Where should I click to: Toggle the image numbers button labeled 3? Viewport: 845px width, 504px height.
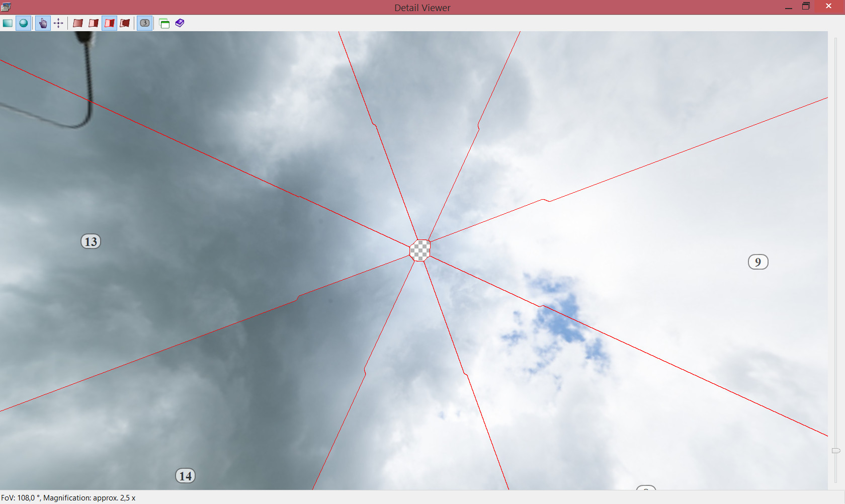point(144,23)
